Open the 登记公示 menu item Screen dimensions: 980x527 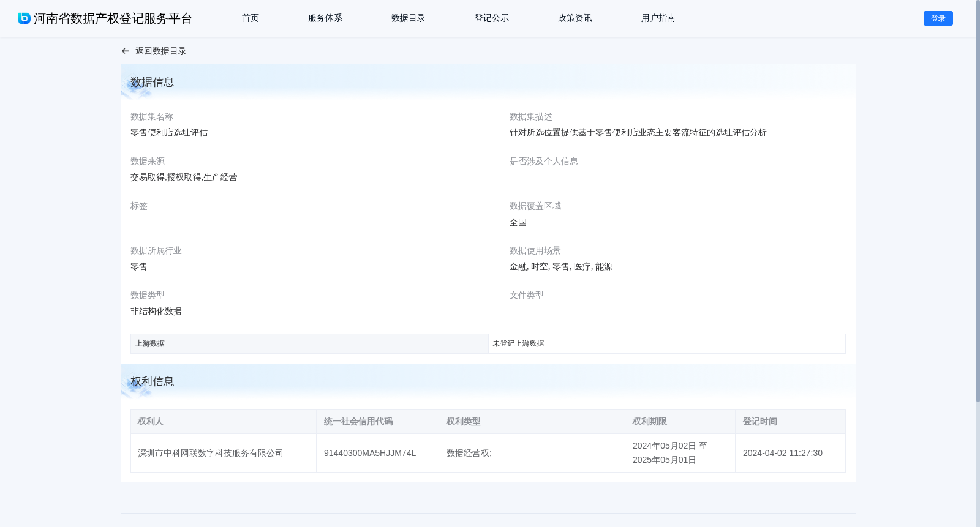point(492,18)
